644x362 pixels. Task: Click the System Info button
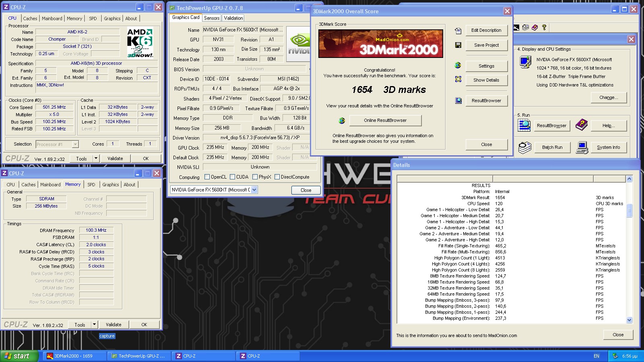[x=609, y=147]
